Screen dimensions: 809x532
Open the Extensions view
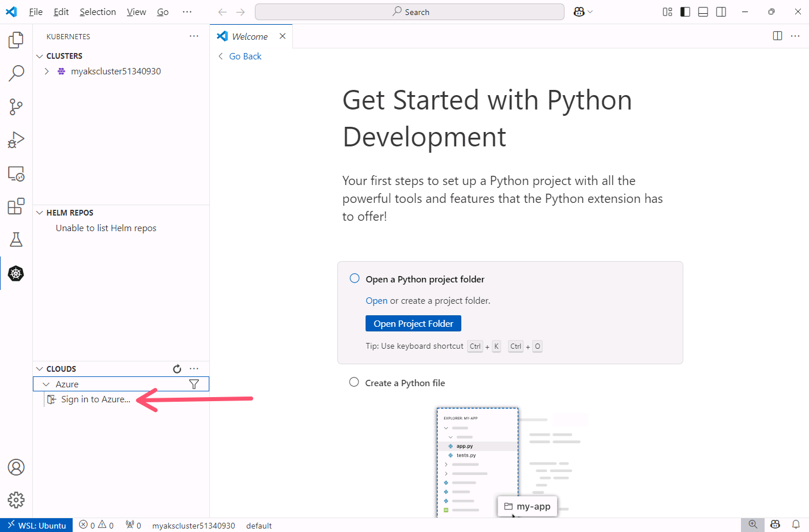[16, 206]
